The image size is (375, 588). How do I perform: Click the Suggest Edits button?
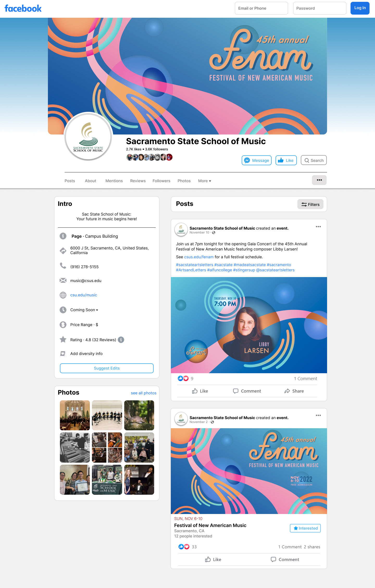click(107, 368)
